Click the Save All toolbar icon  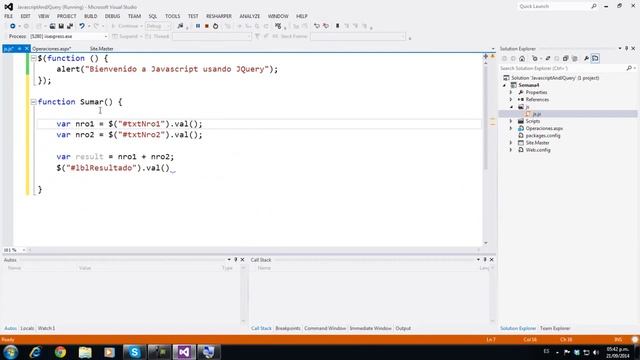[x=70, y=26]
